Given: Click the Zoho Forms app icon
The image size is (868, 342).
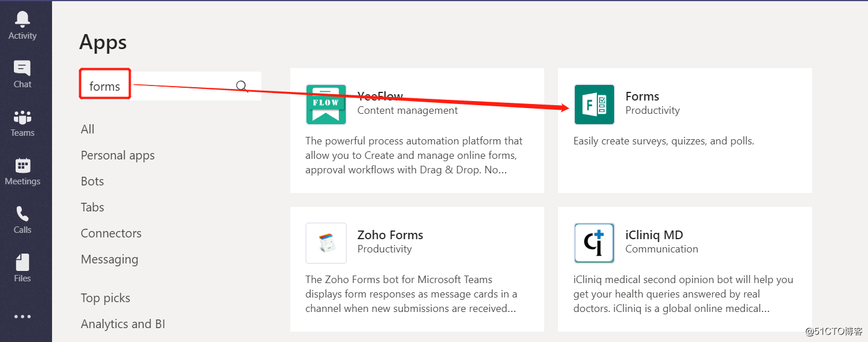Looking at the screenshot, I should pos(326,243).
